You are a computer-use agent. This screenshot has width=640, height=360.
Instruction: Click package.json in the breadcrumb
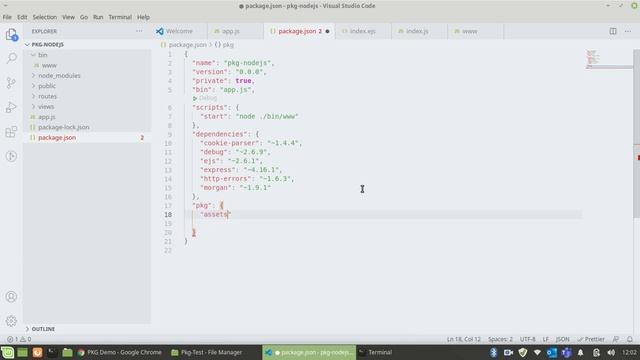pyautogui.click(x=187, y=45)
